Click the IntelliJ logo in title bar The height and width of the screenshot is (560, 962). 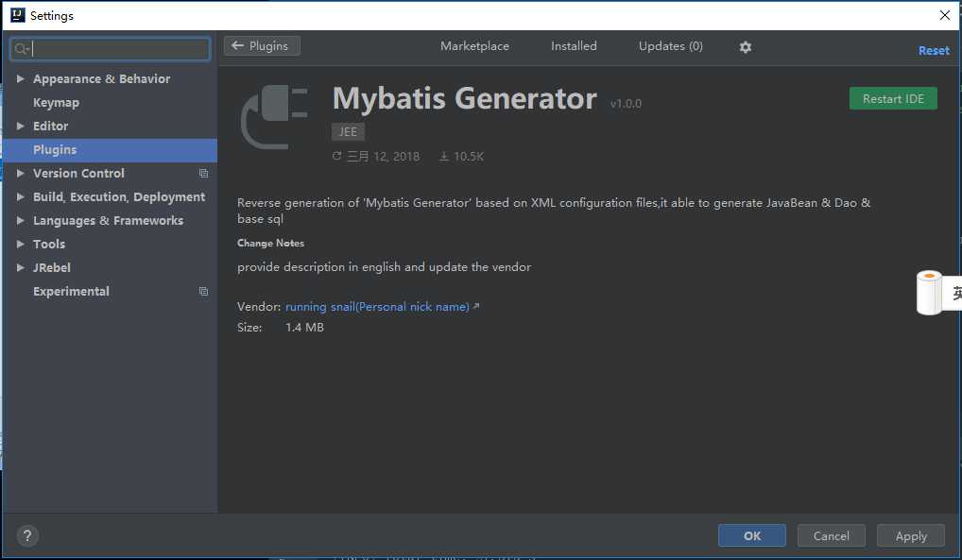coord(18,15)
